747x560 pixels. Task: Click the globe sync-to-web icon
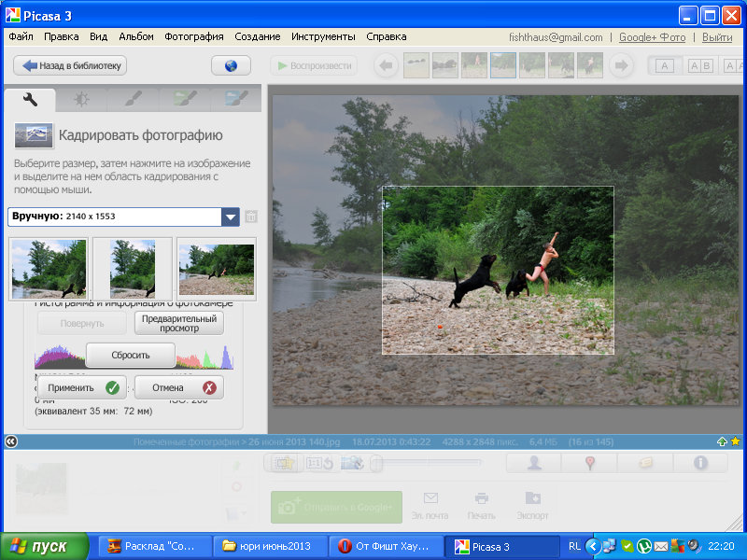[231, 66]
